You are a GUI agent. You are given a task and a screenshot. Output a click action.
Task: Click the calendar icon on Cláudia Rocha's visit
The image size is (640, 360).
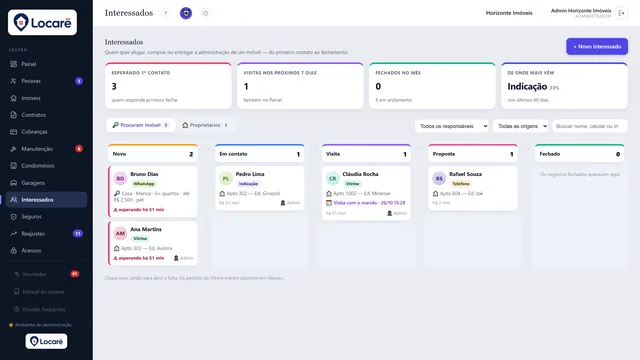(x=329, y=203)
